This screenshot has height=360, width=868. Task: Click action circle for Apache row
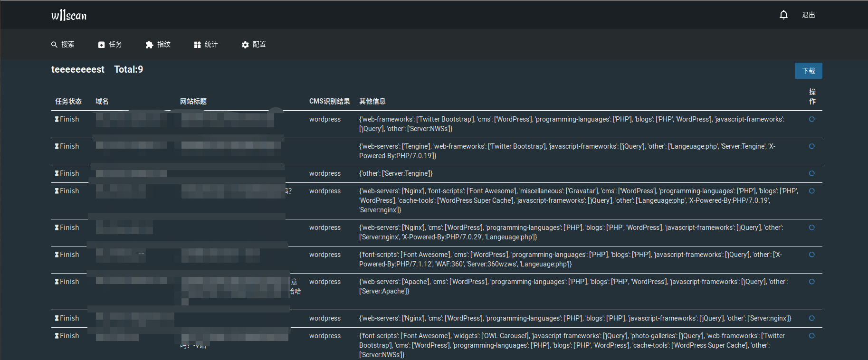pyautogui.click(x=812, y=282)
